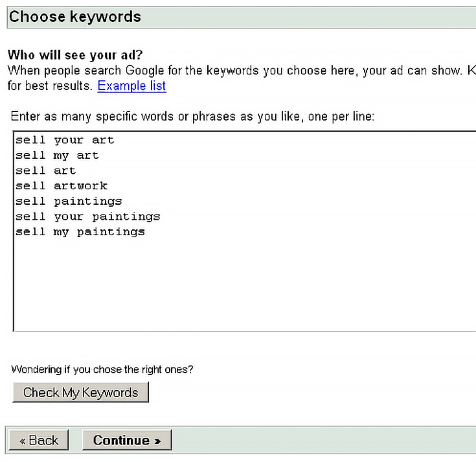Click the 'Wondering if you chose the right ones?' text
Screen dimensions: 476x462
(x=102, y=369)
